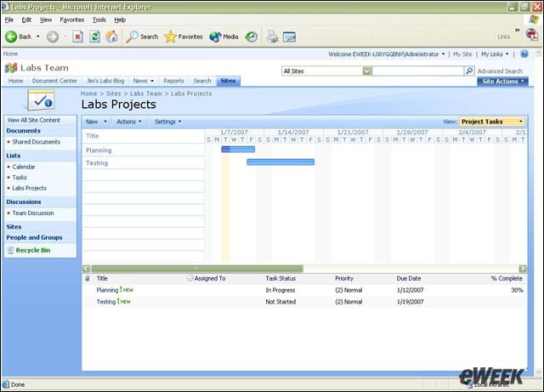Switch to the Document Center tab
The height and width of the screenshot is (392, 544).
click(x=54, y=81)
